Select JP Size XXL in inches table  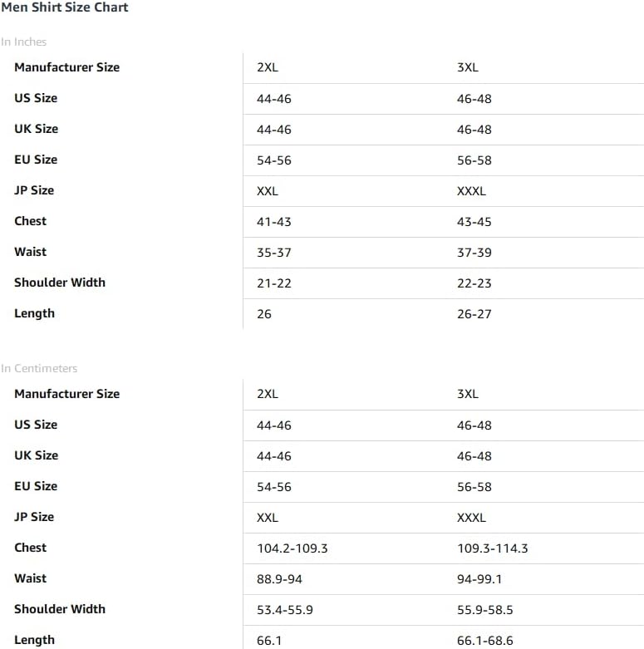pos(268,191)
